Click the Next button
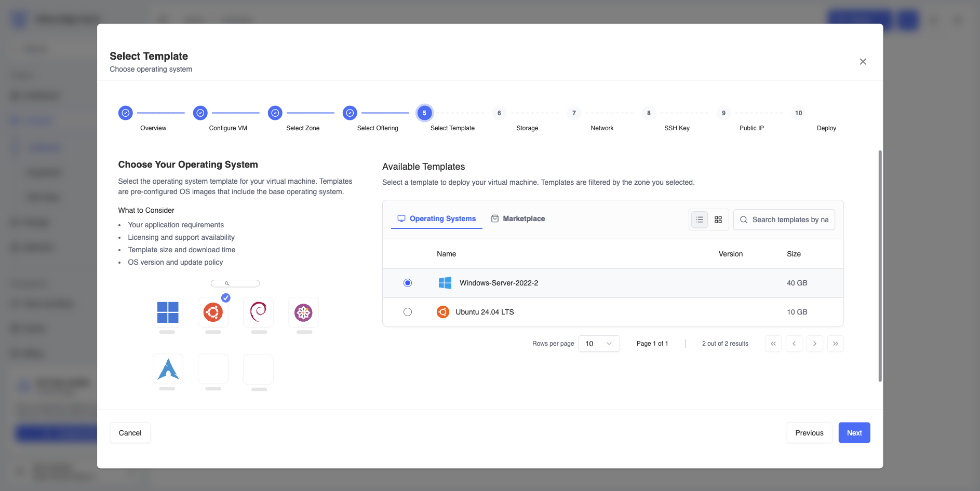 pos(854,433)
